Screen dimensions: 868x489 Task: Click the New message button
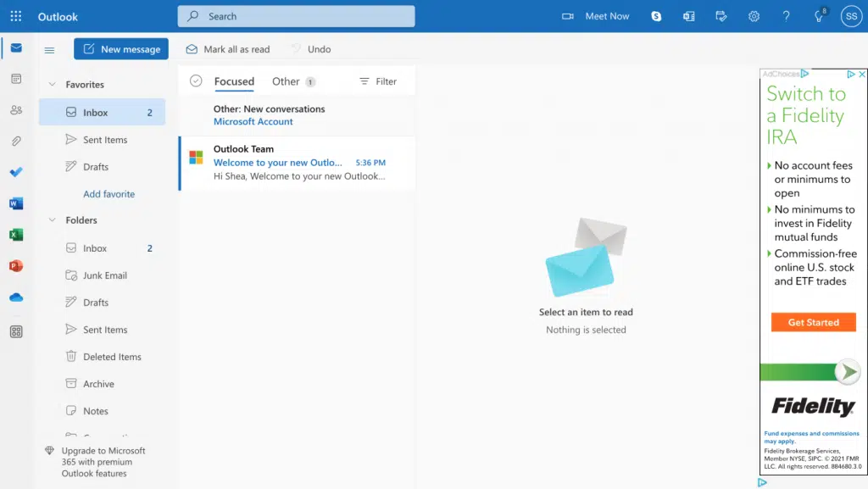tap(121, 49)
